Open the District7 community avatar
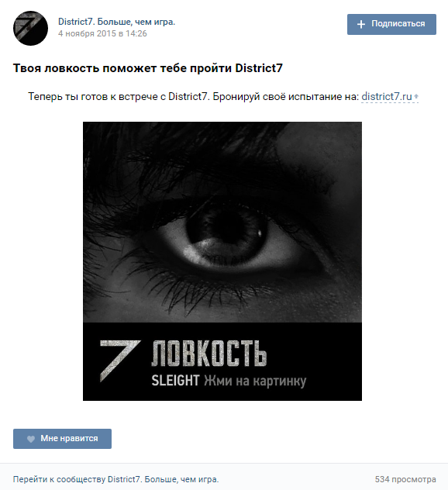Viewport: 448px width, 490px height. (30, 28)
